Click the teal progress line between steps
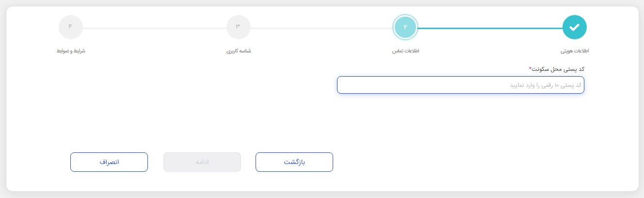Screen dimensions: 644x198 pyautogui.click(x=490, y=28)
